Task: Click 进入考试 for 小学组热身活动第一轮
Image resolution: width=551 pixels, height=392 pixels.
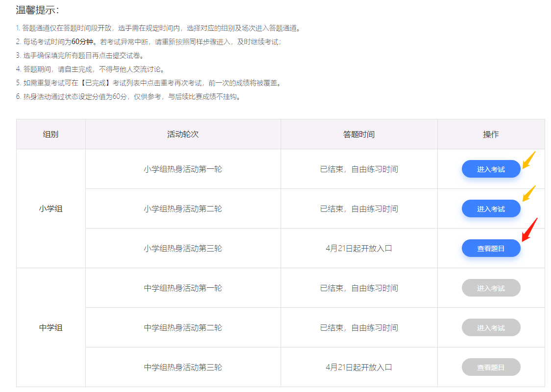Action: click(x=491, y=168)
